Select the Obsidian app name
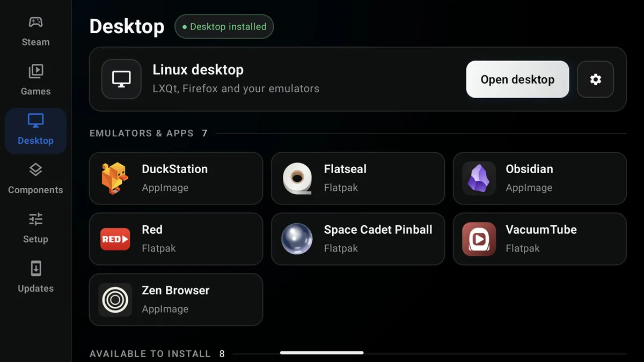This screenshot has height=362, width=644. (529, 169)
